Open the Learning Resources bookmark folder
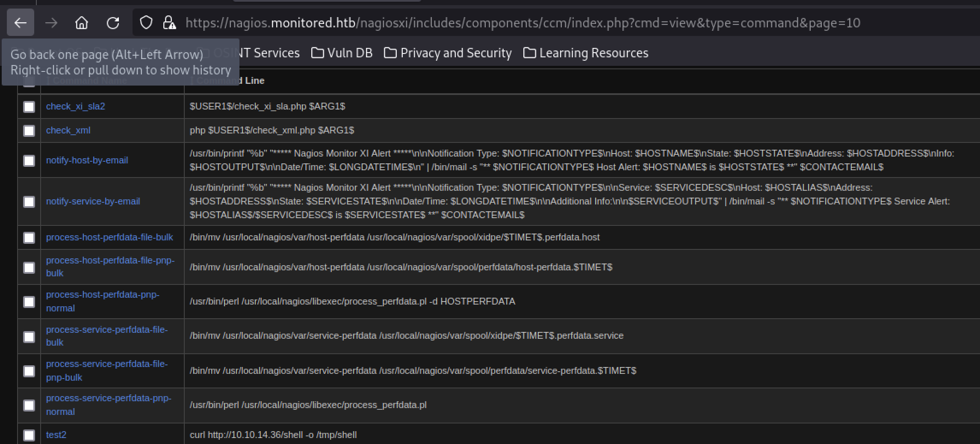The image size is (980, 444). click(586, 53)
